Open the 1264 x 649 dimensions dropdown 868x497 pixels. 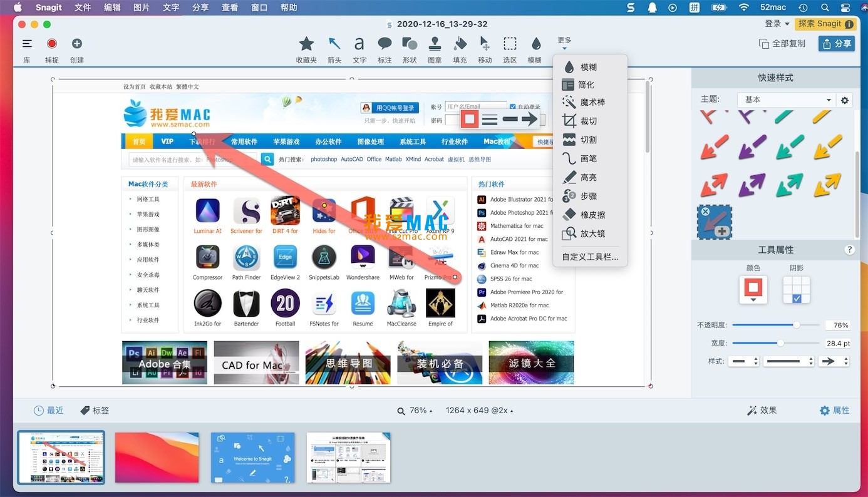(479, 411)
